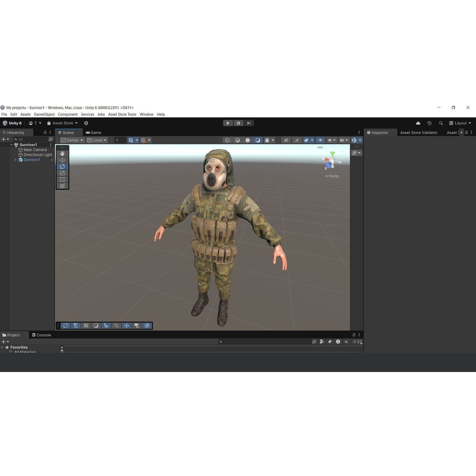The image size is (476, 476).
Task: Open Hierarchy search scope icon
Action: pos(51,139)
